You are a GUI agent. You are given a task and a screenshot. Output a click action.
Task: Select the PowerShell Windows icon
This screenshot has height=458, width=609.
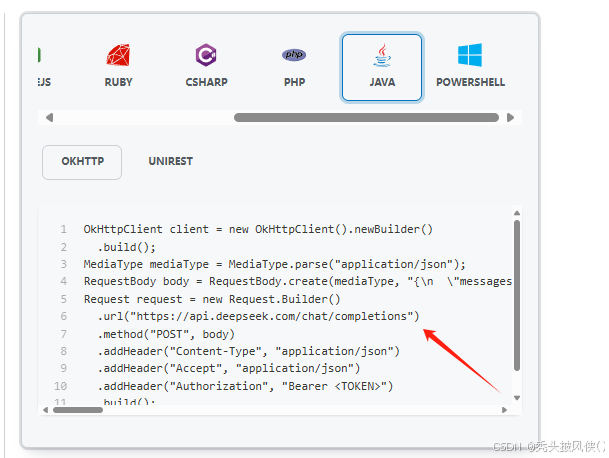(x=470, y=55)
